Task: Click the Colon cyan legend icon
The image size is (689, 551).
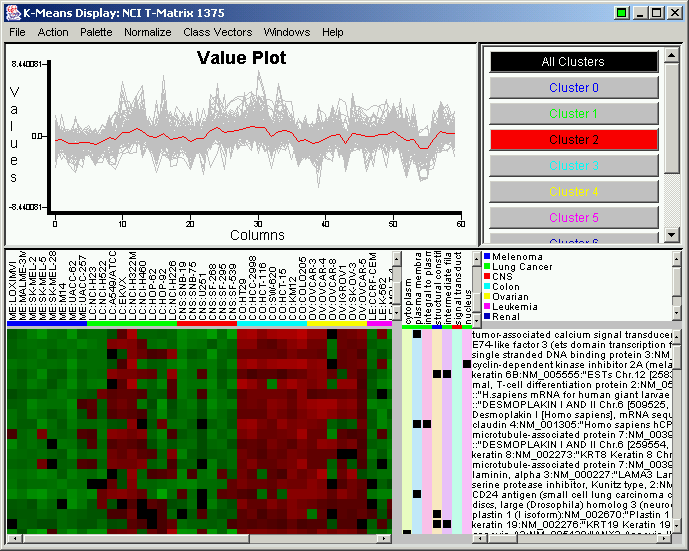Action: 486,287
